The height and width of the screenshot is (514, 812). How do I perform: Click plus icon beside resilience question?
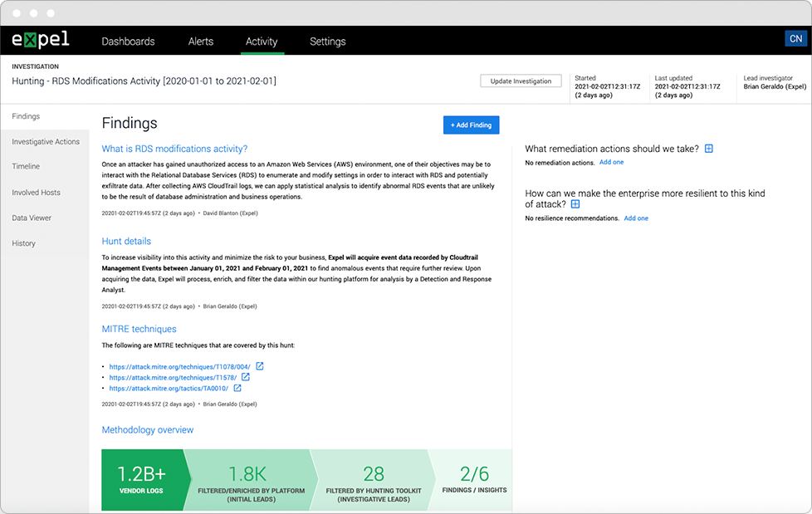point(575,204)
